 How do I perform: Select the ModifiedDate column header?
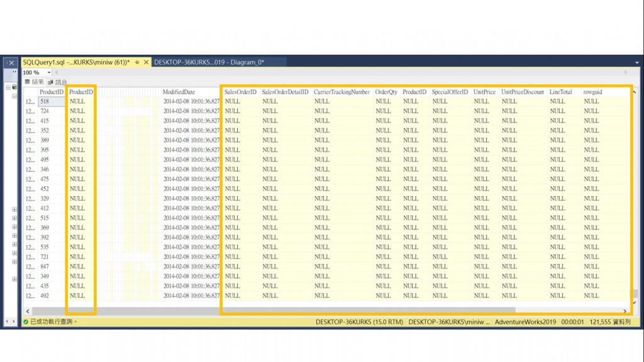click(x=179, y=92)
